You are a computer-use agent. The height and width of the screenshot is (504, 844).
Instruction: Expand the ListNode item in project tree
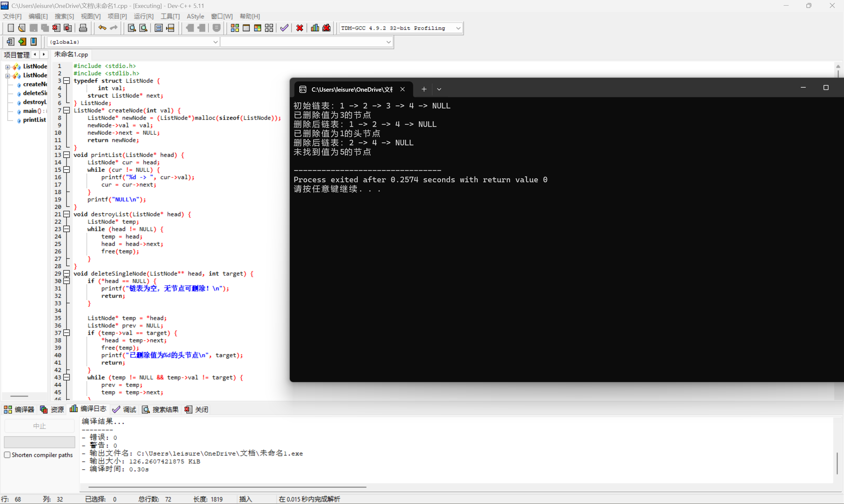tap(8, 66)
